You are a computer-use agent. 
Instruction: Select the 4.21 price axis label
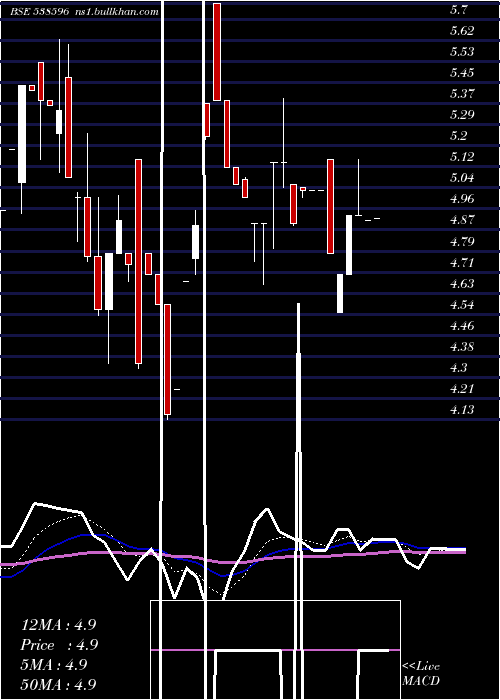(x=462, y=388)
